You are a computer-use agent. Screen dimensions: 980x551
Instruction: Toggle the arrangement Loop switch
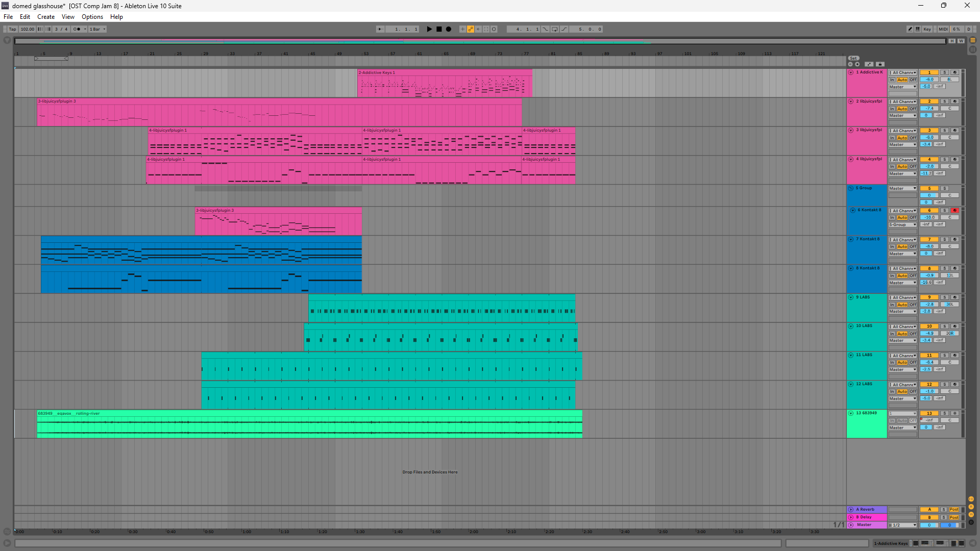pos(555,29)
